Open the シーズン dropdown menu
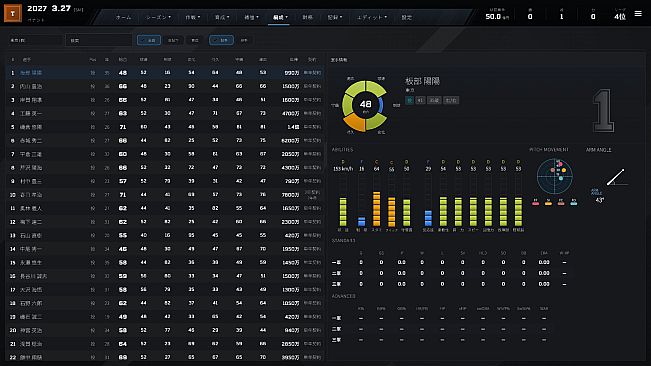 (x=159, y=17)
